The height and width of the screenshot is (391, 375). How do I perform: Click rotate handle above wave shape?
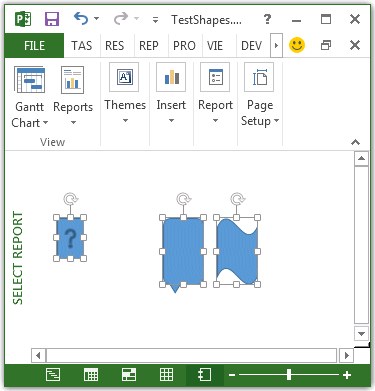[237, 199]
